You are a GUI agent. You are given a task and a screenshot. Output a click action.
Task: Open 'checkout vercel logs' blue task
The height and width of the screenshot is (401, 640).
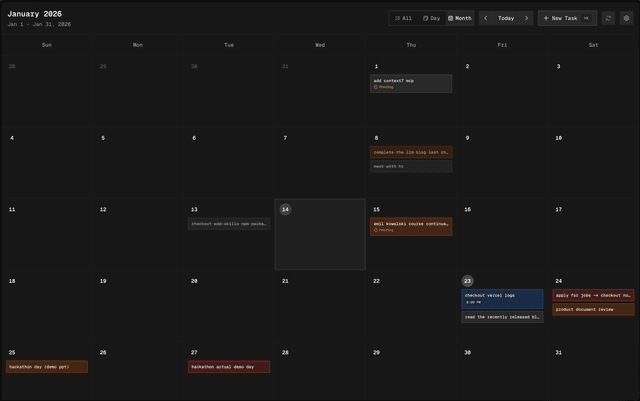[502, 298]
